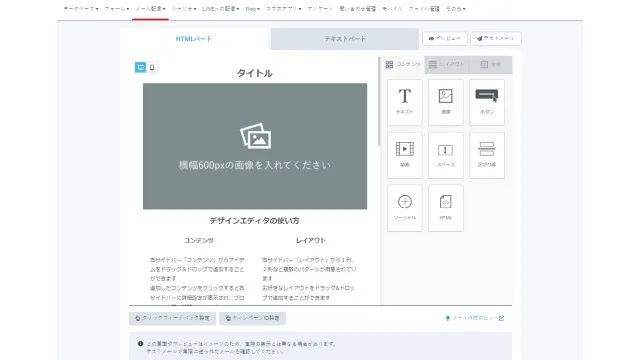Choose the divider line (区切り線) block
Viewport: 640px width, 360px height.
point(487,155)
